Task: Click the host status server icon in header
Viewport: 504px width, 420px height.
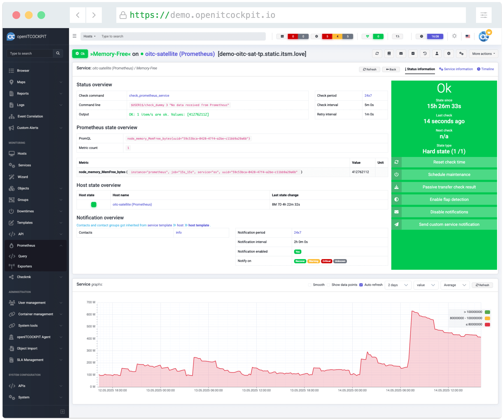Action: (282, 36)
